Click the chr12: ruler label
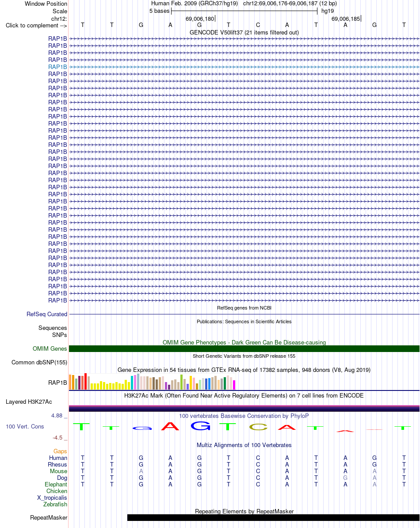420x528 pixels. 59,19
